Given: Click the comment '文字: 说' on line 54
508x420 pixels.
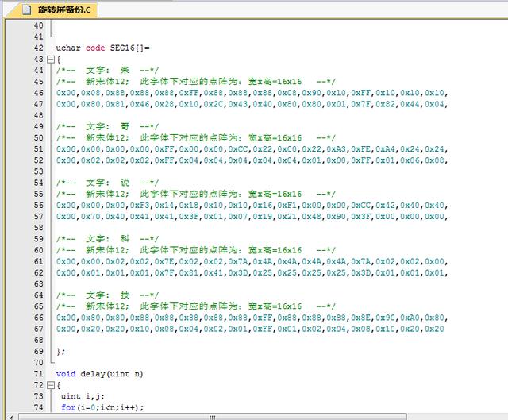Looking at the screenshot, I should tap(108, 183).
